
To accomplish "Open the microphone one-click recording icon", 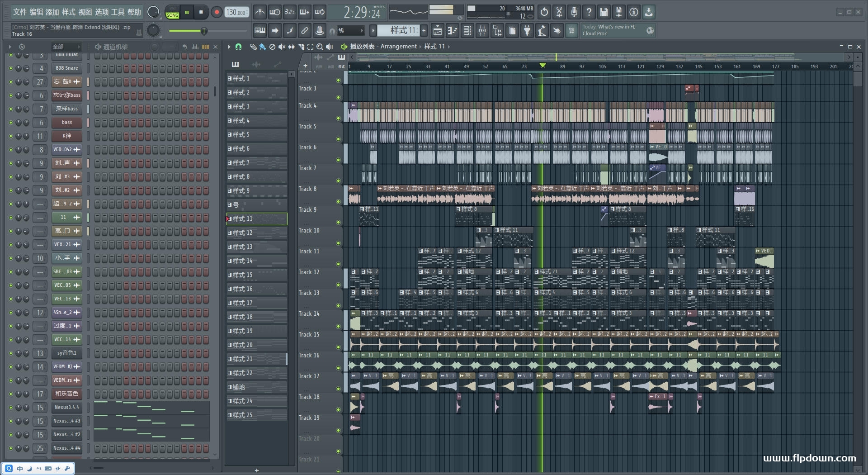I will 574,12.
